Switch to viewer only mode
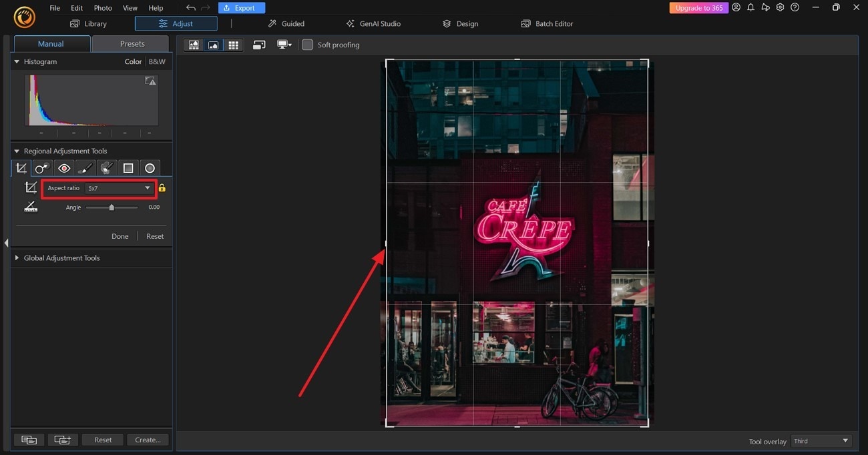Screen dimensions: 868x455 point(214,45)
